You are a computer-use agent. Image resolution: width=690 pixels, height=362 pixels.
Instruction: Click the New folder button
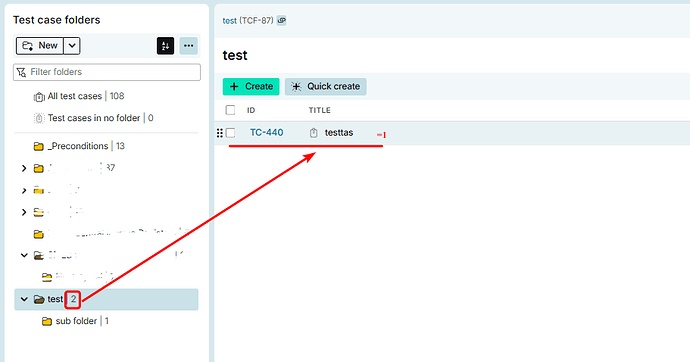tap(40, 46)
